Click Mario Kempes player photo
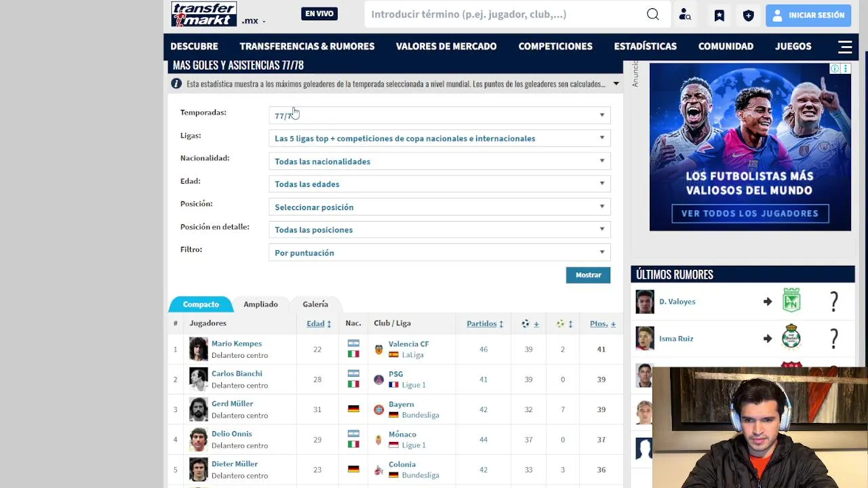Screen dimensions: 868x488 coord(198,349)
